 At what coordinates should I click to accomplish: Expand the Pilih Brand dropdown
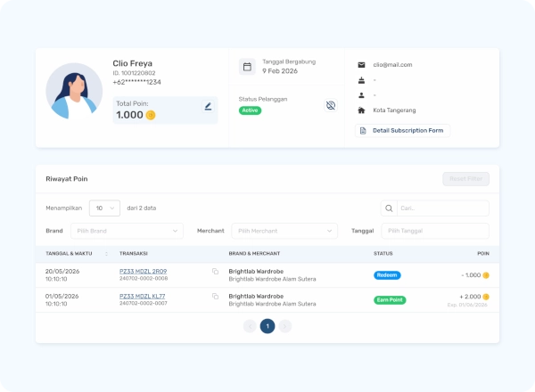click(x=127, y=231)
